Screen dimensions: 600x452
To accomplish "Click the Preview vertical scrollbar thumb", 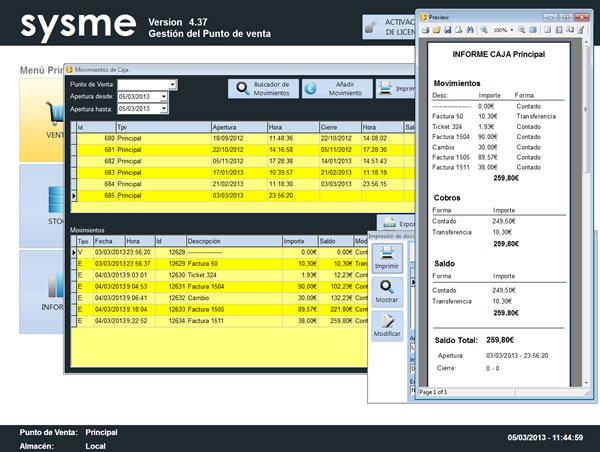I will click(586, 111).
